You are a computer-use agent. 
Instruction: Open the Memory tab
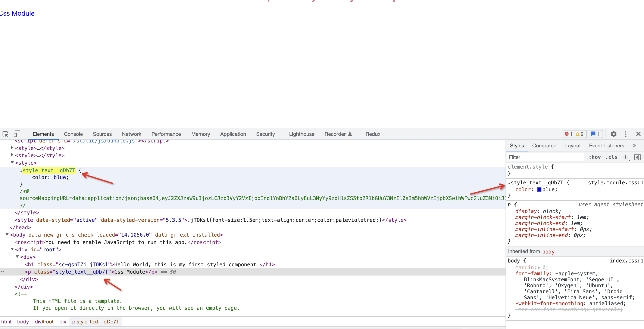pyautogui.click(x=200, y=134)
